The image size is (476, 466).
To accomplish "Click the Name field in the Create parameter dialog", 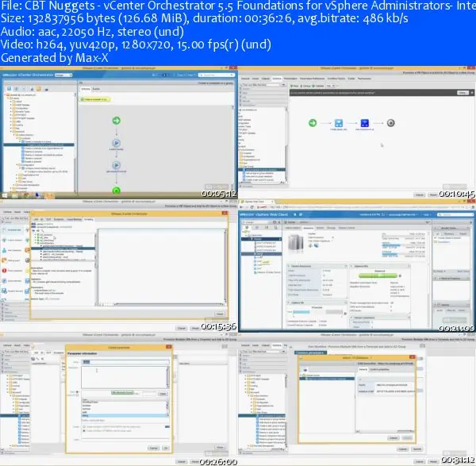I will tap(125, 362).
